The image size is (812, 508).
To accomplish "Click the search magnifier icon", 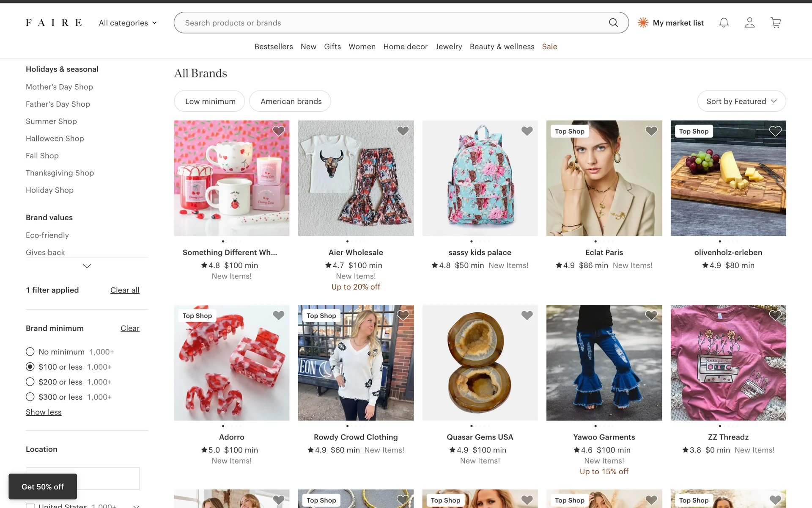I will [x=613, y=23].
